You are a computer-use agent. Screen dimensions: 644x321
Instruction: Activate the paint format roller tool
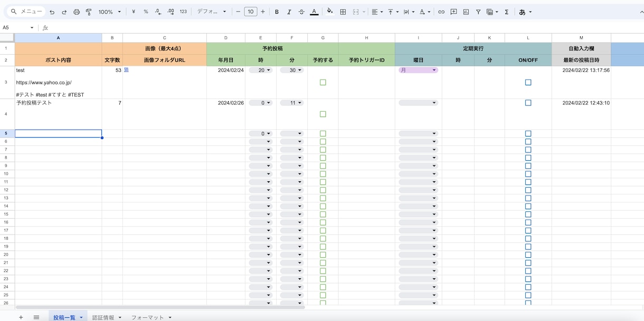point(88,12)
